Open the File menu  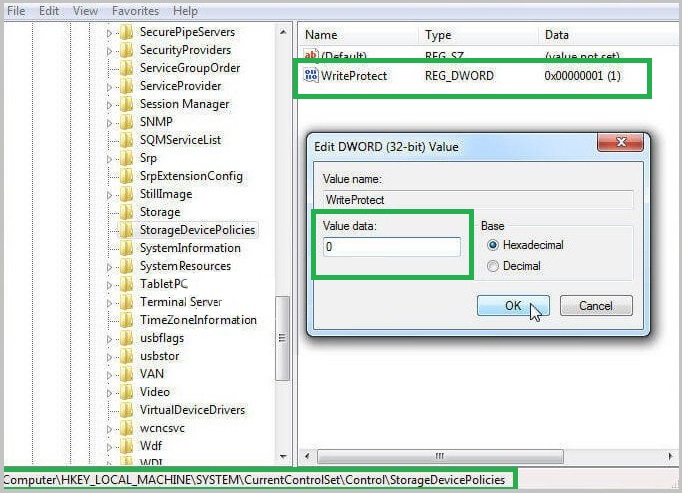coord(16,10)
